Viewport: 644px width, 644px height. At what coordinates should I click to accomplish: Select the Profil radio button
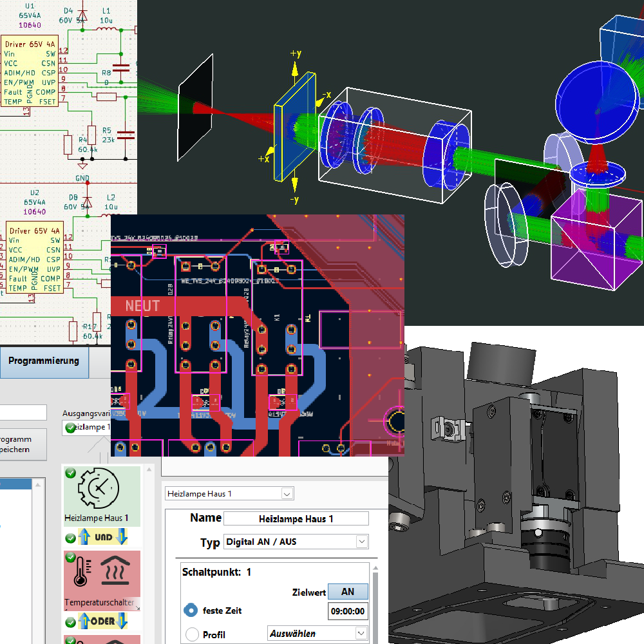tap(191, 634)
